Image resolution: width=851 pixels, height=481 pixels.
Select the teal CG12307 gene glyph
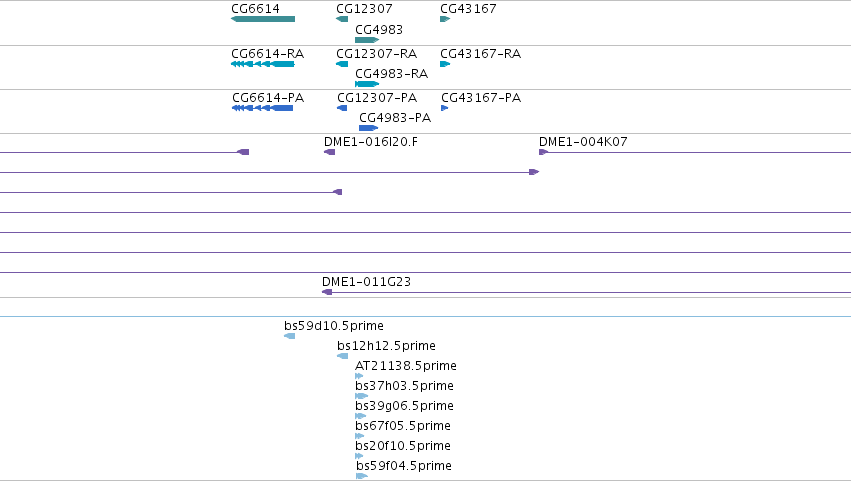(342, 19)
